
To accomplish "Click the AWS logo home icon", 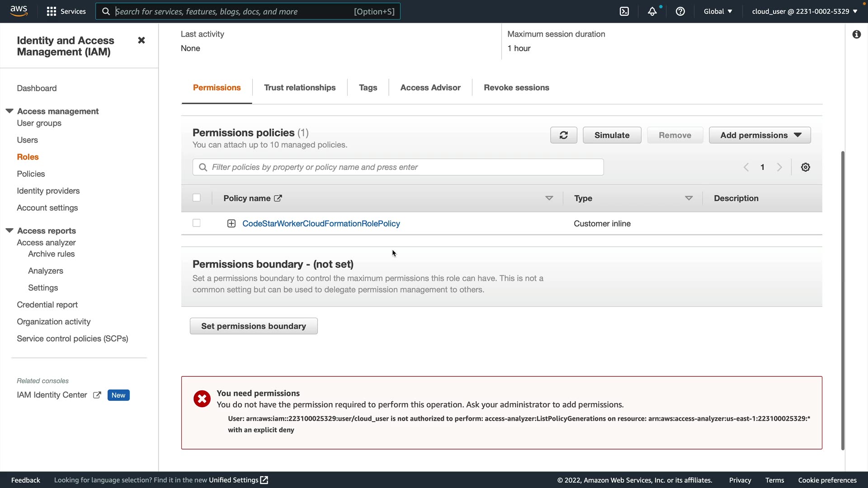I will point(19,11).
